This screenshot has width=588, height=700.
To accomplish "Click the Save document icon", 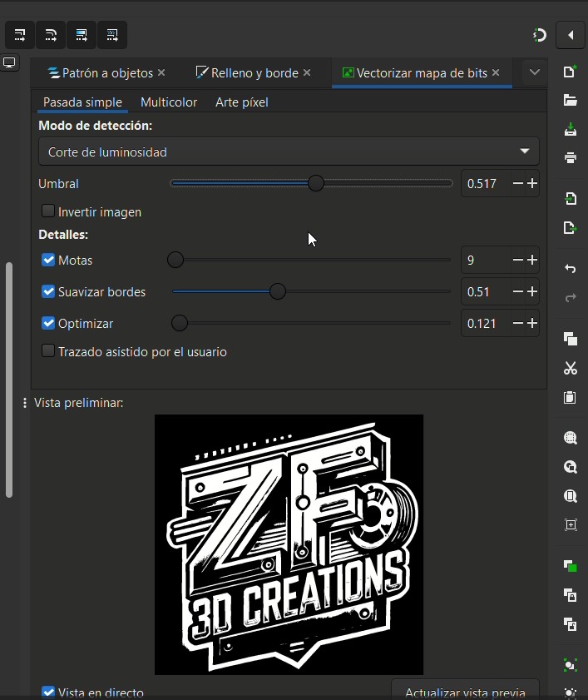I will point(571,130).
